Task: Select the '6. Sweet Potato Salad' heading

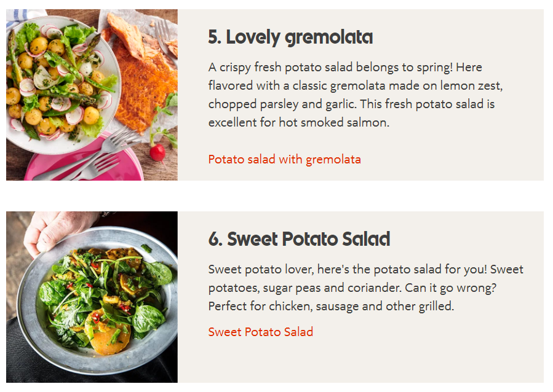Action: pyautogui.click(x=299, y=239)
